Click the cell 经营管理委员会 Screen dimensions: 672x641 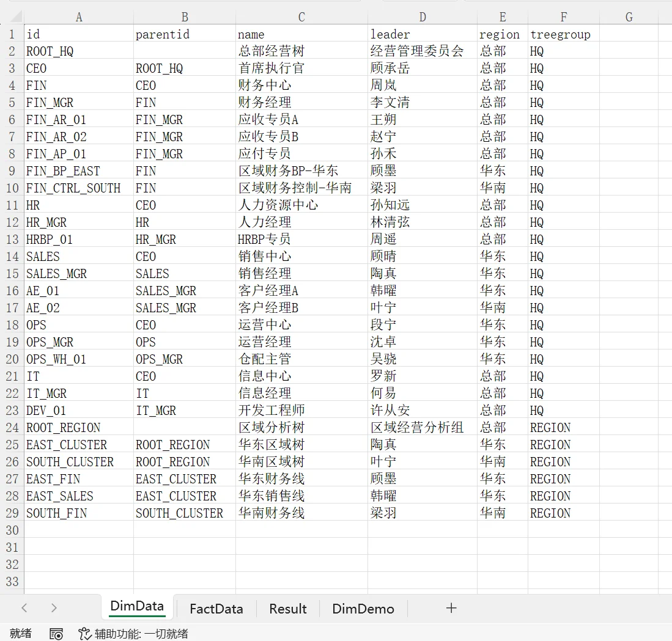coord(423,51)
